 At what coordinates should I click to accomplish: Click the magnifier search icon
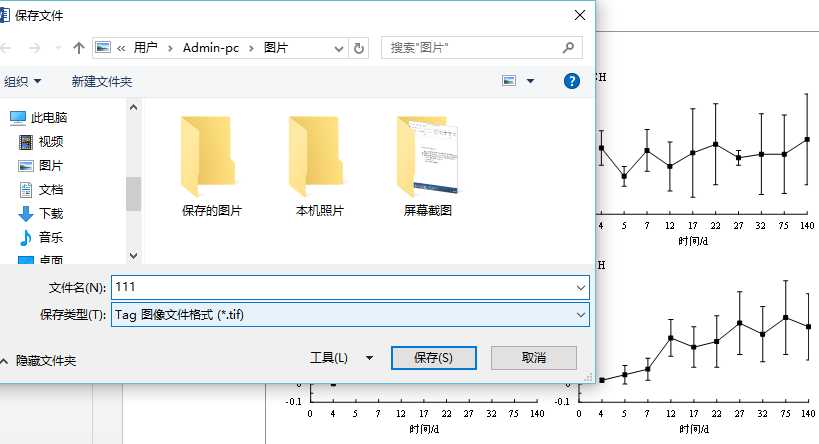(x=568, y=48)
